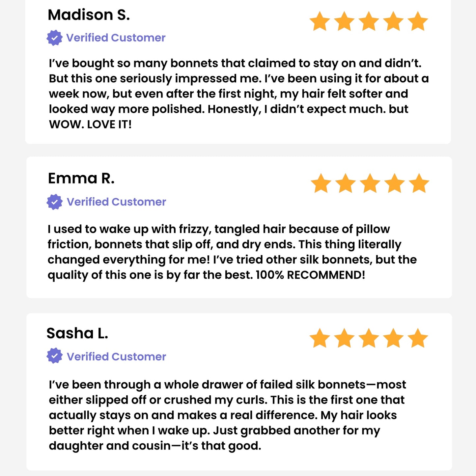Screen dimensions: 476x476
Task: Click the verified badge icon under Madison S.
Action: (54, 38)
